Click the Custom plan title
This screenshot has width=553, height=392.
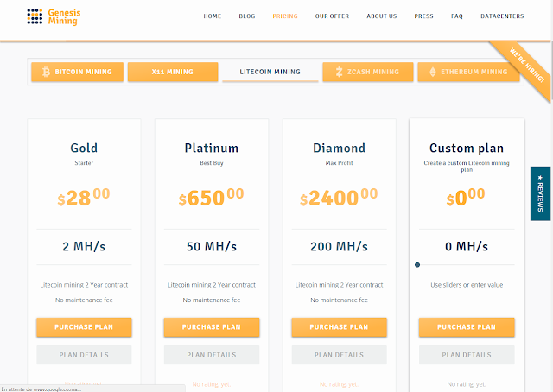467,148
